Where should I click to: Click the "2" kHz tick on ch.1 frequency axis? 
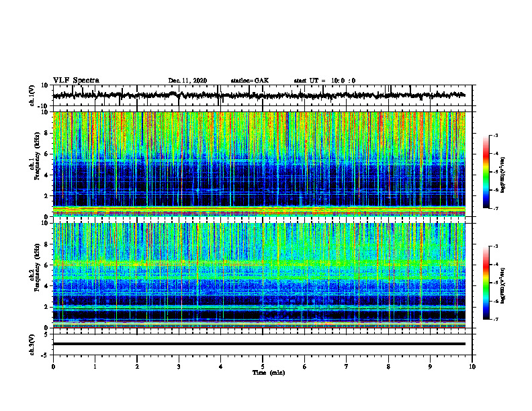click(x=46, y=196)
